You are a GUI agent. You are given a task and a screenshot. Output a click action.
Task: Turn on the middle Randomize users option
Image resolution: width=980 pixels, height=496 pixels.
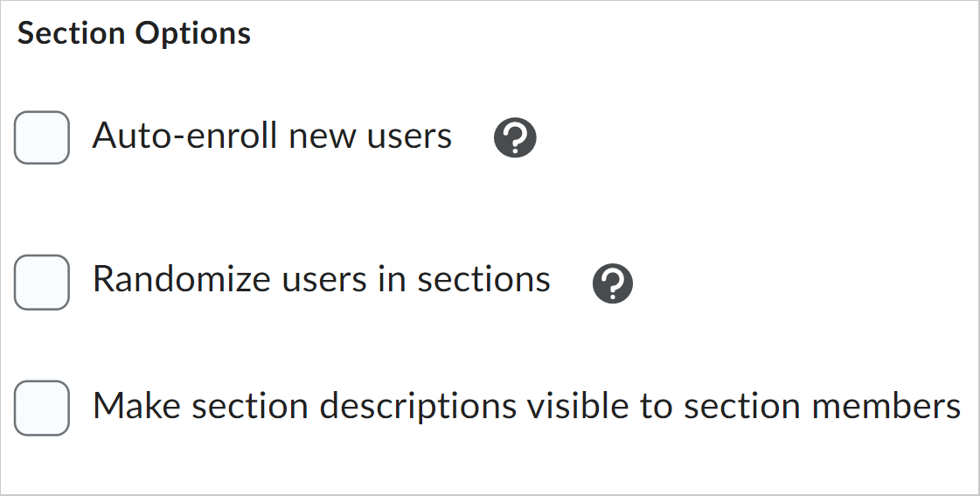click(42, 282)
